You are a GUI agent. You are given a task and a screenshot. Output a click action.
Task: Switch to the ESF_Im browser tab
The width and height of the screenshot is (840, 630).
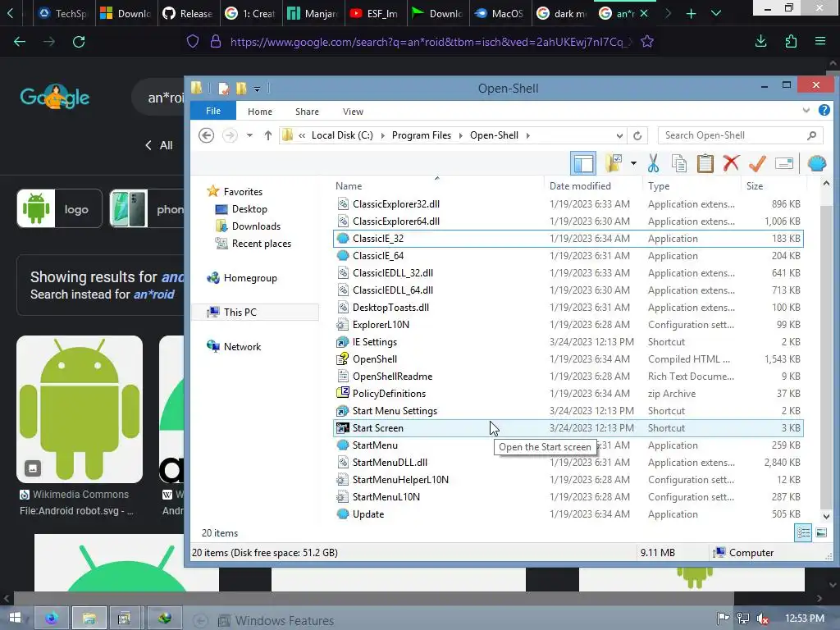tap(375, 13)
